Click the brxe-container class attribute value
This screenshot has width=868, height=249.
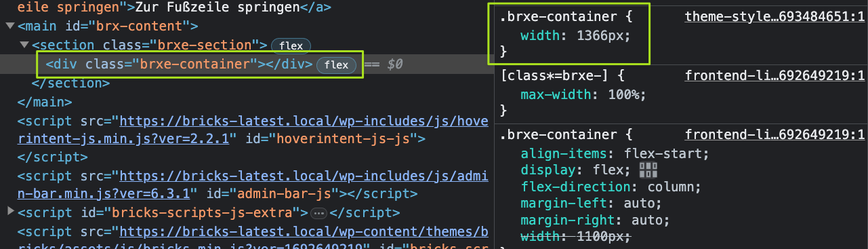(x=194, y=65)
